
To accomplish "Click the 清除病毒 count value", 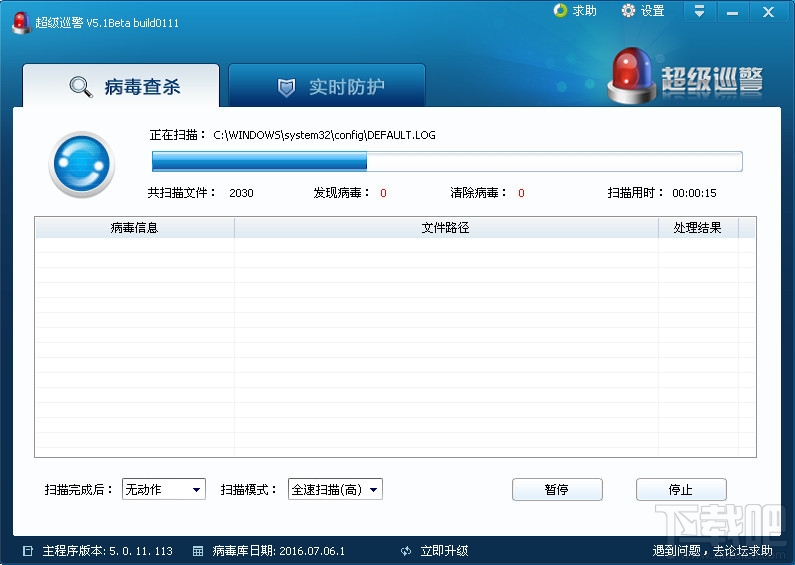I will 521,193.
